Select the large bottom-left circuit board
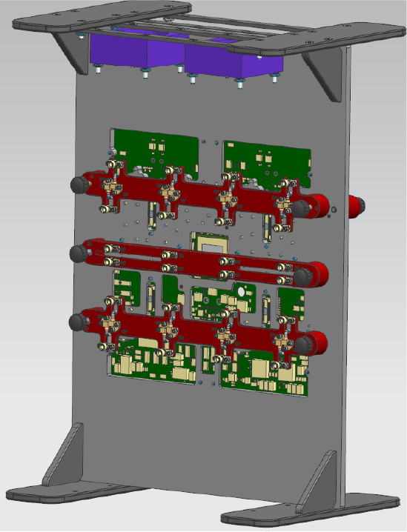The height and width of the screenshot is (532, 407). [153, 360]
